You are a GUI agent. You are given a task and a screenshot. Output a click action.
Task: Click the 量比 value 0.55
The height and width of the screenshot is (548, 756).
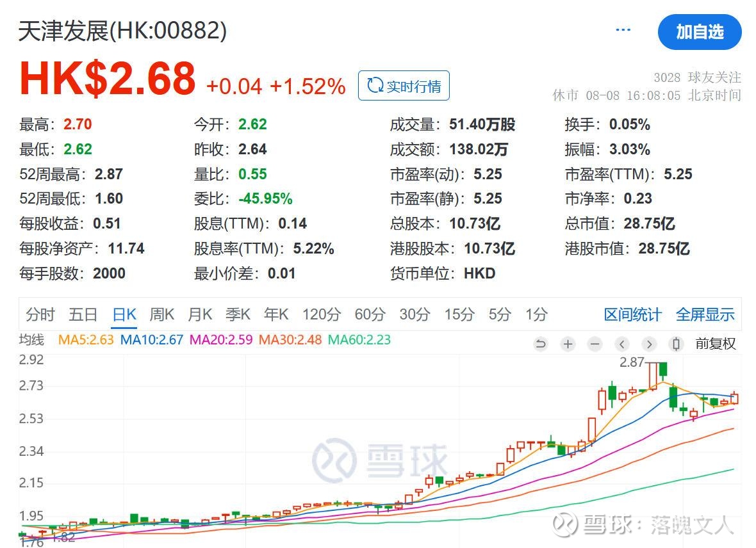(252, 174)
